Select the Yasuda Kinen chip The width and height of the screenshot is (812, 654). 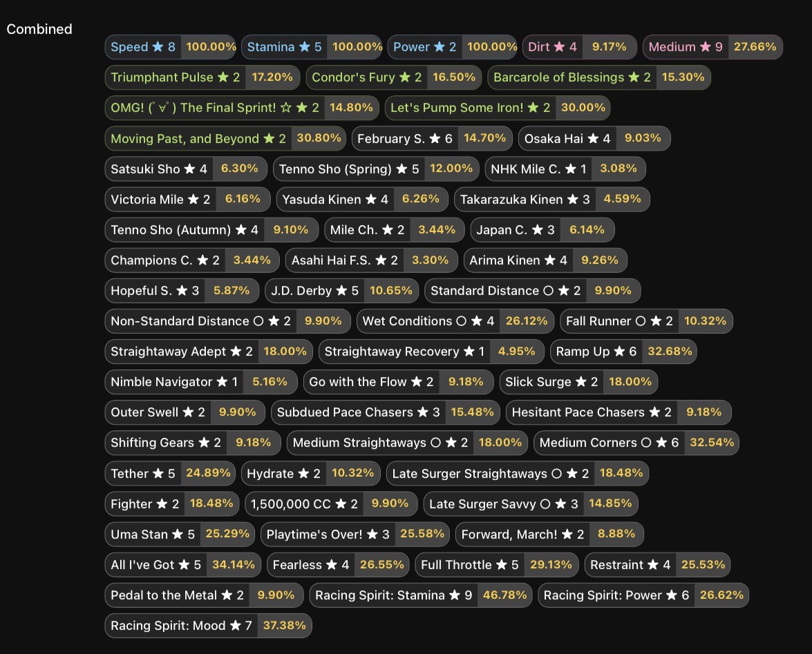coord(362,199)
